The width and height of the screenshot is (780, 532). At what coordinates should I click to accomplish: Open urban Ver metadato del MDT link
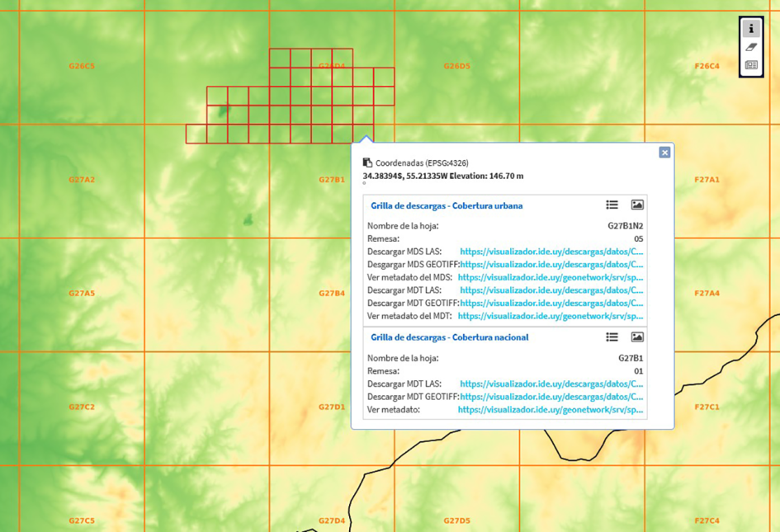[551, 316]
